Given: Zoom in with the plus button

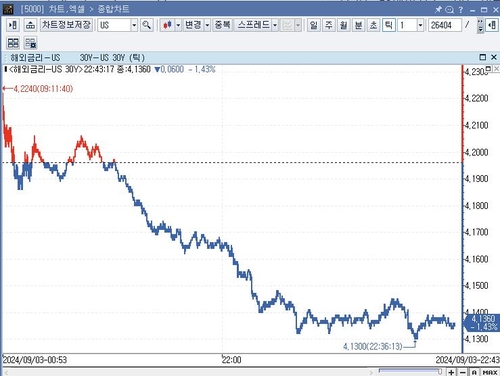Looking at the screenshot, I should click(451, 372).
